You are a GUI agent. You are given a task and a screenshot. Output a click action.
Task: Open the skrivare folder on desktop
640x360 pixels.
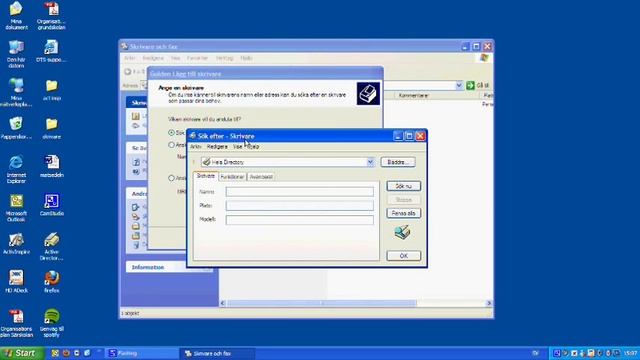pos(51,128)
